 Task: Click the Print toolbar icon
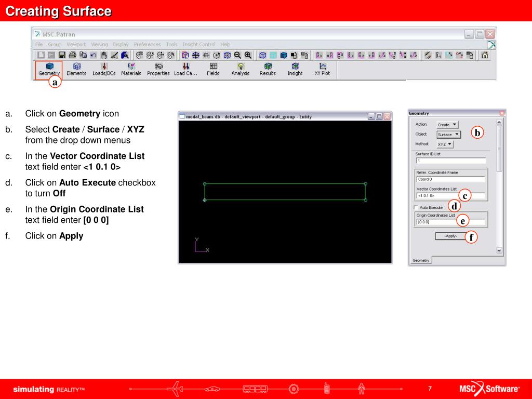coord(72,55)
